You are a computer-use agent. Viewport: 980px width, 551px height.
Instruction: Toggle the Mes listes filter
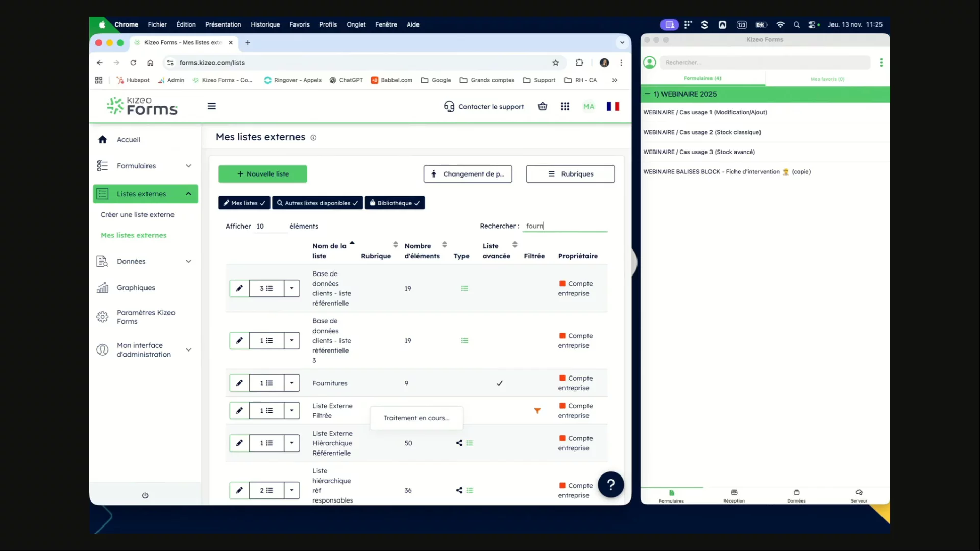244,203
